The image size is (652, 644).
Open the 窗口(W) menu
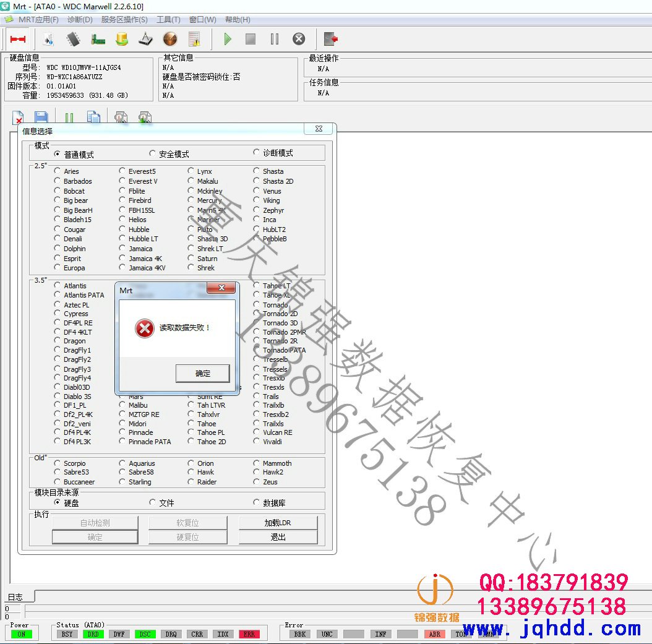202,20
